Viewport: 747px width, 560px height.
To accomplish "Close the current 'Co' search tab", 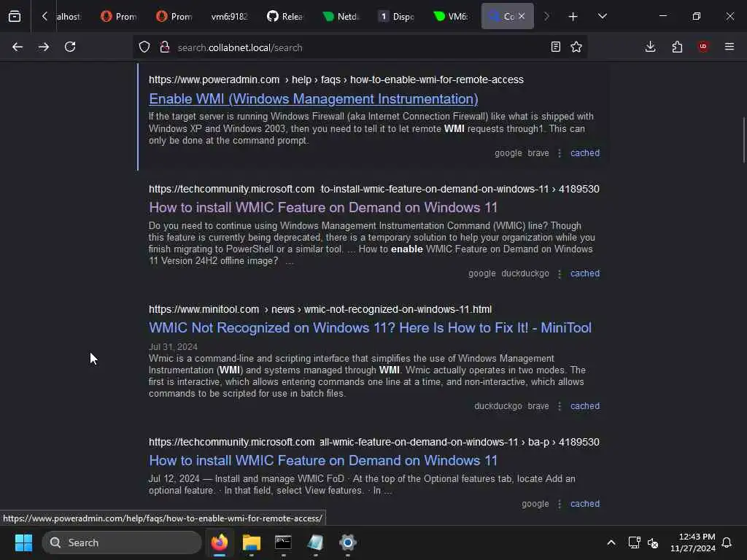I will point(522,16).
